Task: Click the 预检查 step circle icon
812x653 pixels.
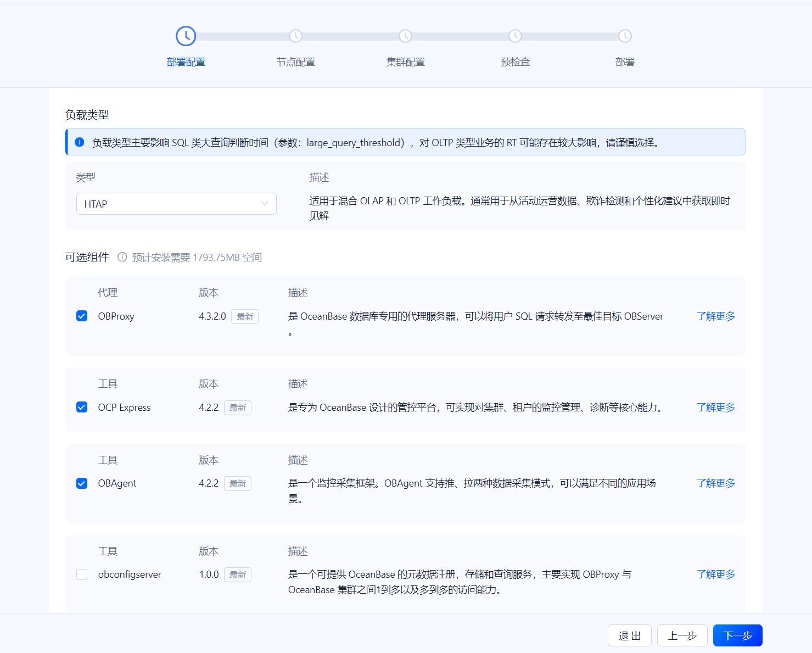Action: pyautogui.click(x=515, y=36)
